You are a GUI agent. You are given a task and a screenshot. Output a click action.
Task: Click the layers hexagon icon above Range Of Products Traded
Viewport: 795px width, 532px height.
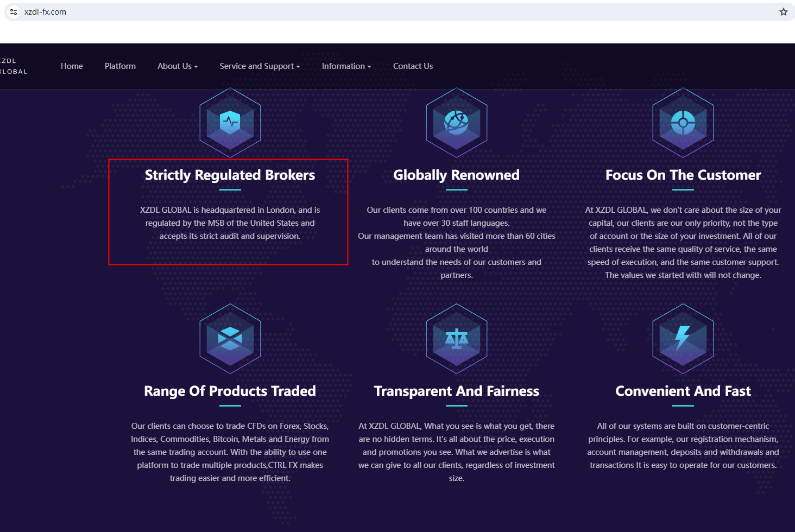point(230,339)
